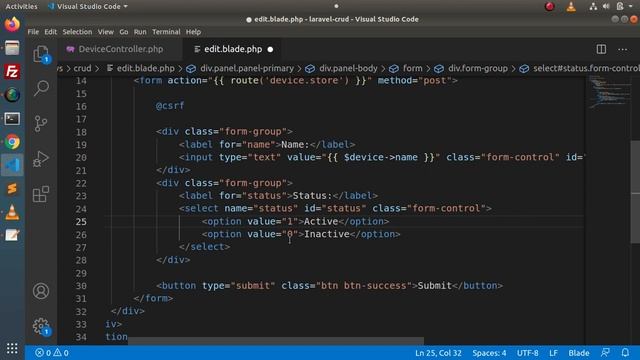640x360 pixels.
Task: Open the Visual Studio Code app menu dropdown
Action: (88, 7)
